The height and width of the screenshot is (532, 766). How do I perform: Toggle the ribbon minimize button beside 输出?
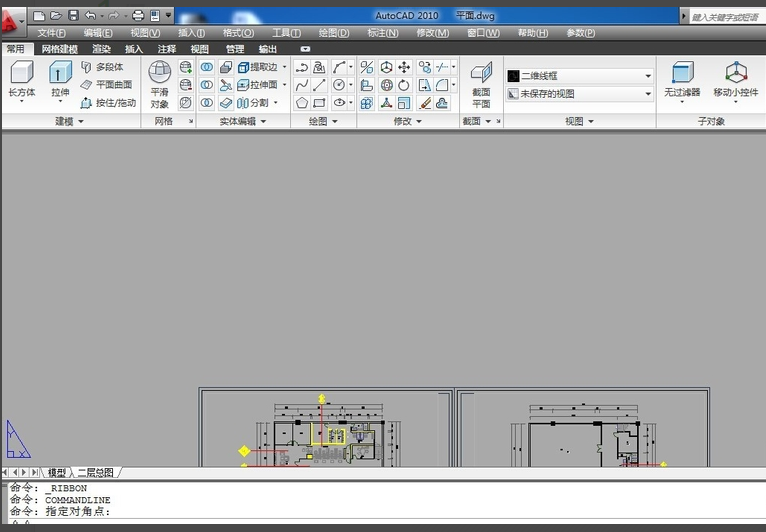tap(305, 49)
